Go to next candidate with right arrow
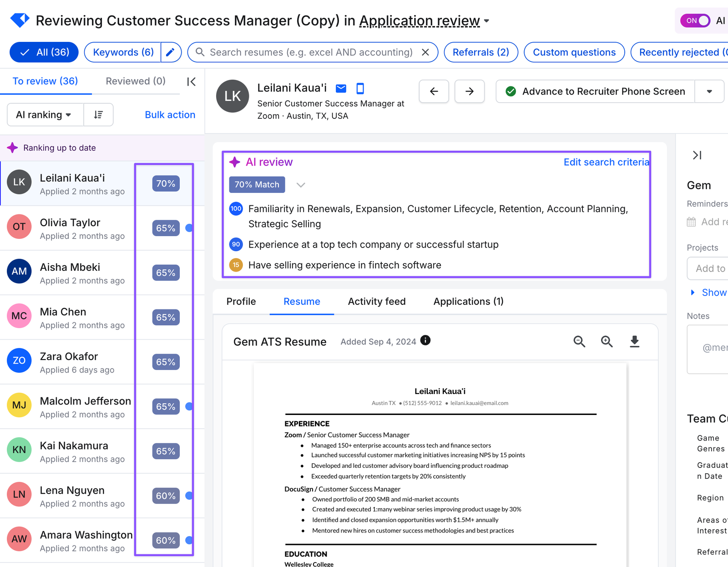This screenshot has width=728, height=567. (470, 91)
